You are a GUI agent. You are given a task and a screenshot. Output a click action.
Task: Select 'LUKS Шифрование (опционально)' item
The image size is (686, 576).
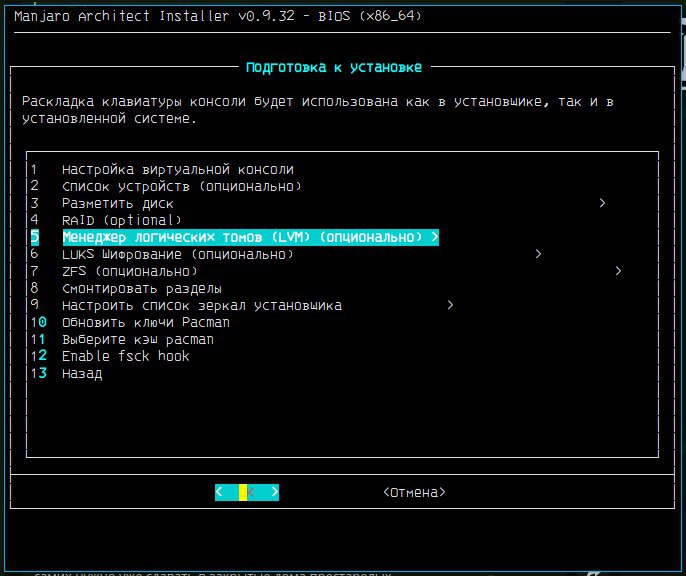tap(177, 254)
